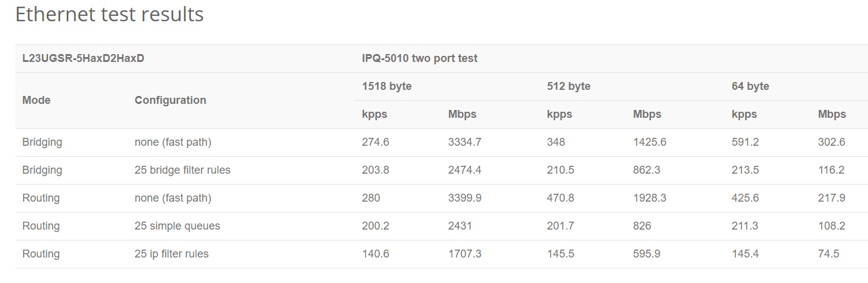868x283 pixels.
Task: Click the Mbps header under 64 byte
Action: pos(832,114)
